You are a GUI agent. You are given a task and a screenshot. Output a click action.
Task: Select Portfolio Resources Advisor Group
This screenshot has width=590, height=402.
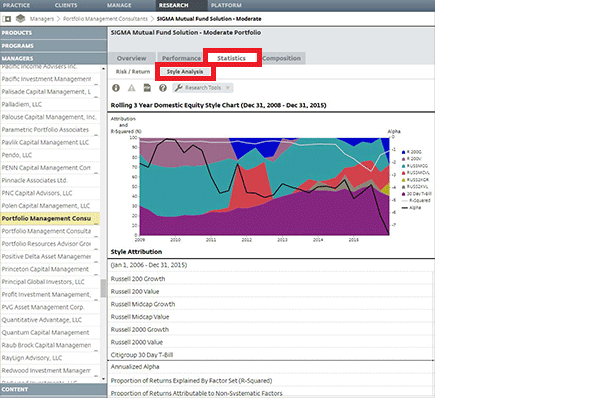click(50, 244)
